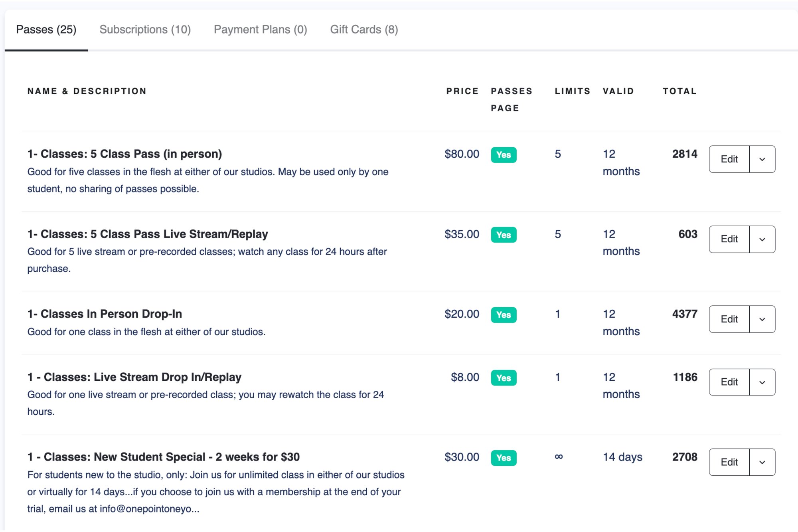Open the Payment Plans (0) tab
This screenshot has width=798, height=532.
[260, 30]
